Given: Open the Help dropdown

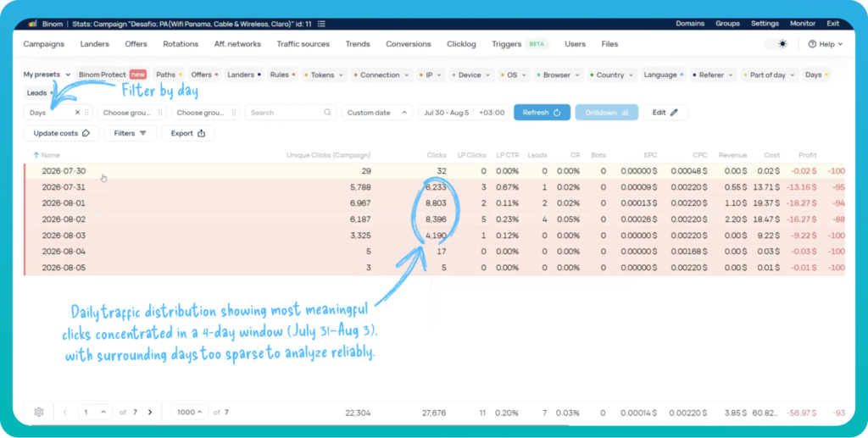Looking at the screenshot, I should pos(825,44).
